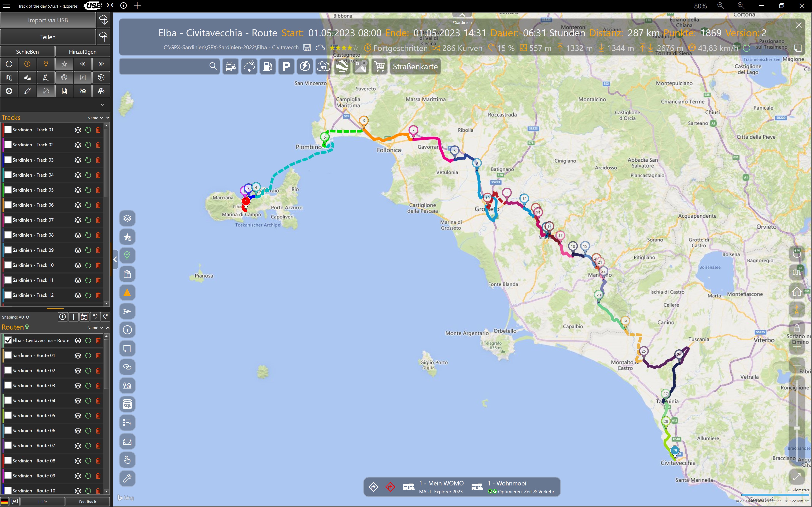This screenshot has height=507, width=812.
Task: Open the hamburger main menu
Action: pyautogui.click(x=7, y=6)
